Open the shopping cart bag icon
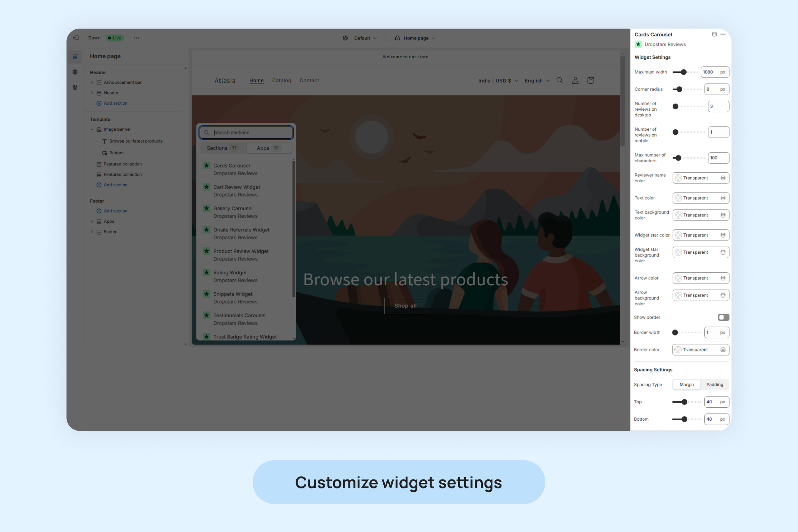This screenshot has height=532, width=798. click(x=591, y=80)
